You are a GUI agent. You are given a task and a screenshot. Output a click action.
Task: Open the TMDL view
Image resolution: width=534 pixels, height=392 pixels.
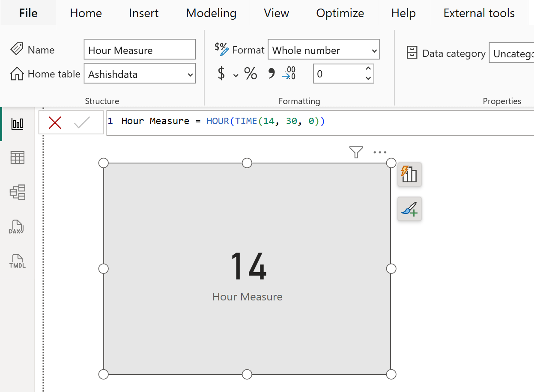click(x=17, y=261)
